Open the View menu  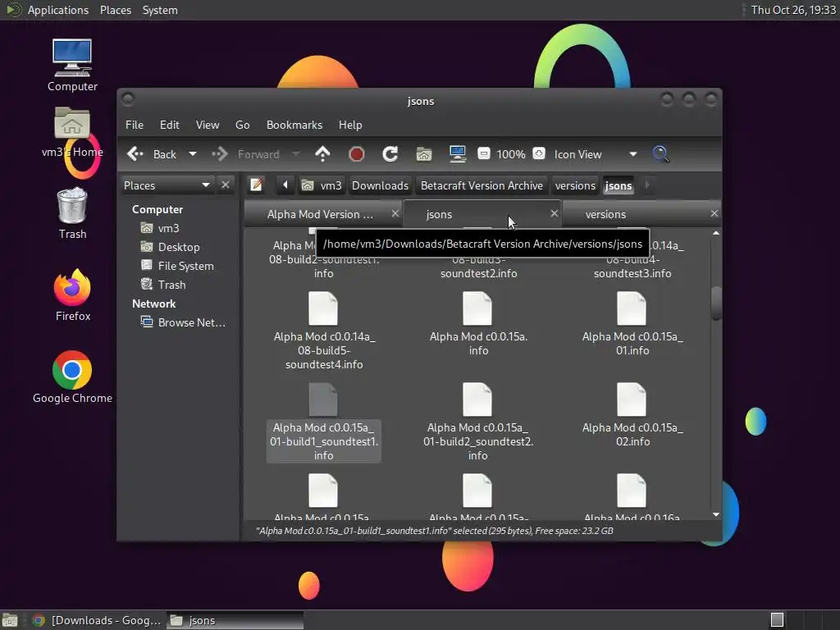[x=208, y=125]
